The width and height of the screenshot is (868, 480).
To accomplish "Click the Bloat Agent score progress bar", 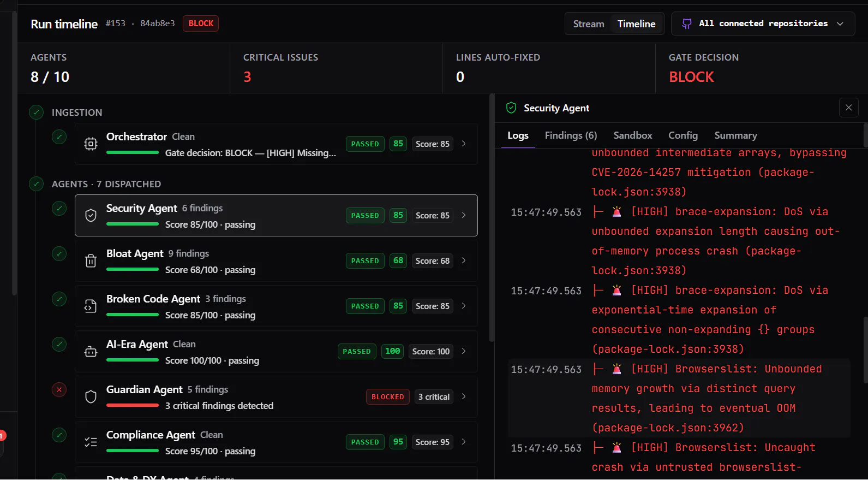I will click(x=133, y=270).
